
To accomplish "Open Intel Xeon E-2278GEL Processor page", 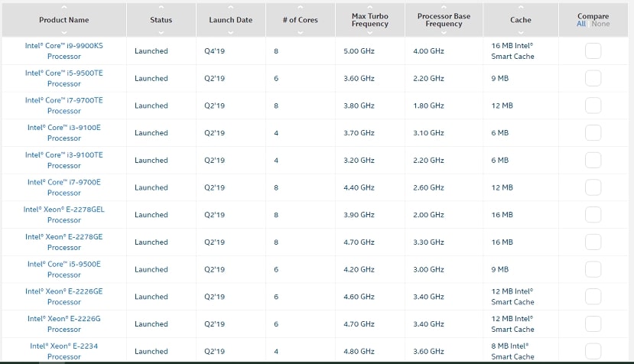I will (63, 215).
